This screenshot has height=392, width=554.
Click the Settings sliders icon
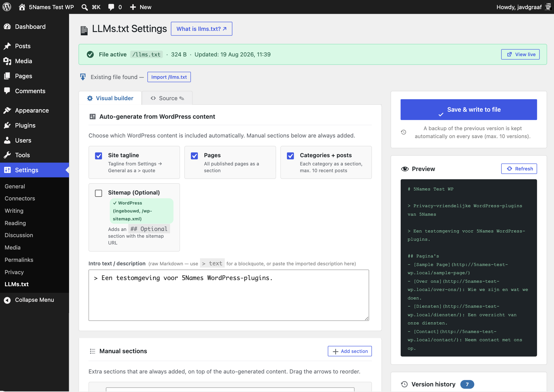tap(7, 170)
